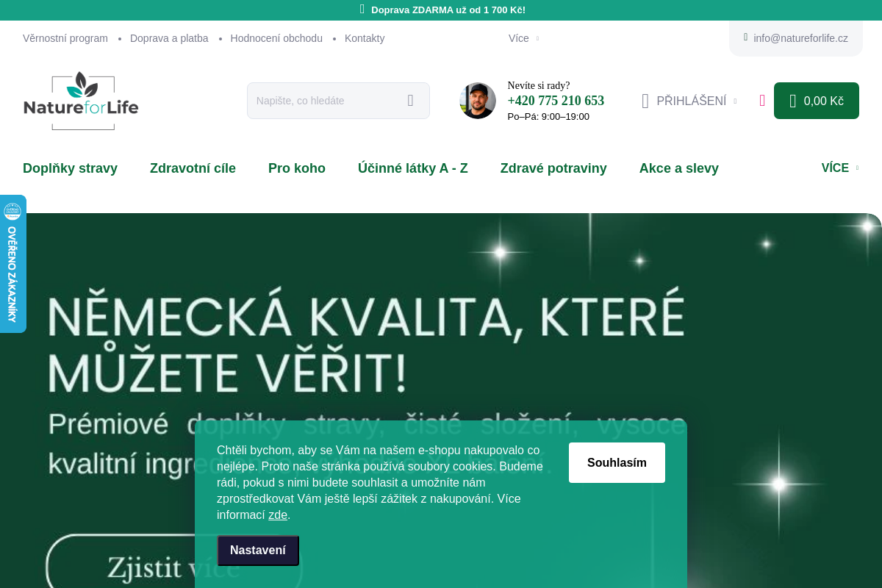Accept cookies with Souhlasím button

point(617,462)
